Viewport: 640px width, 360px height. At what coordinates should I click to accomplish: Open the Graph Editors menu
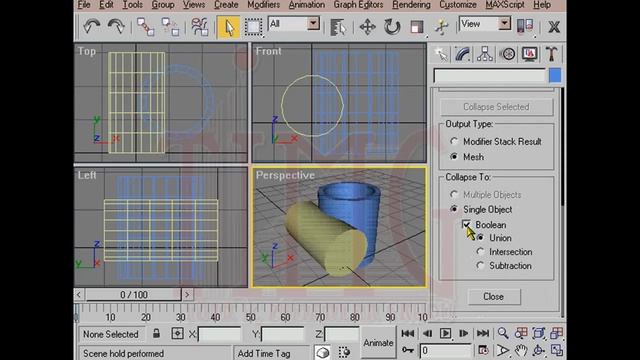pyautogui.click(x=358, y=5)
